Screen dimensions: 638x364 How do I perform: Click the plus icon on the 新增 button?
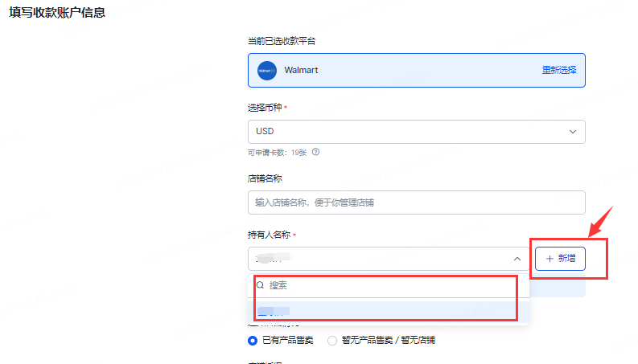550,259
